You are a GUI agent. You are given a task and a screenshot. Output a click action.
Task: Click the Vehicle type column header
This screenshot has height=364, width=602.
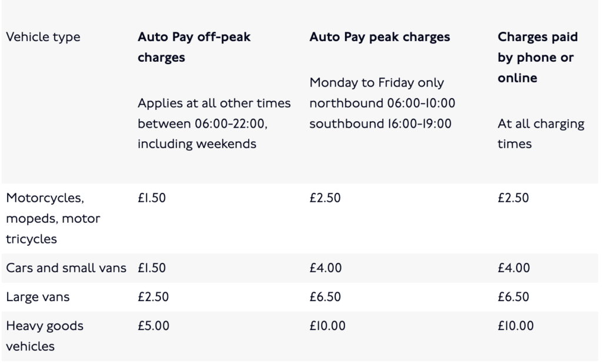43,37
